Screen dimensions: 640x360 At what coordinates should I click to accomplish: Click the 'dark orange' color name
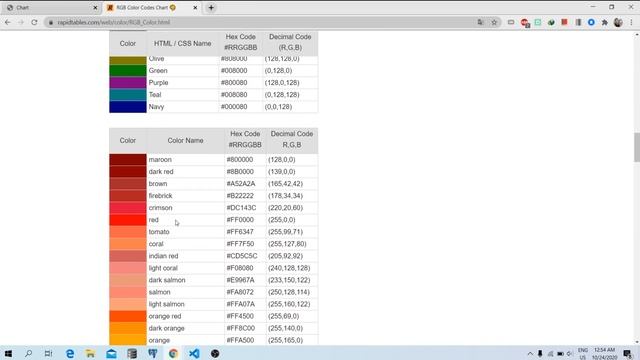click(x=167, y=328)
